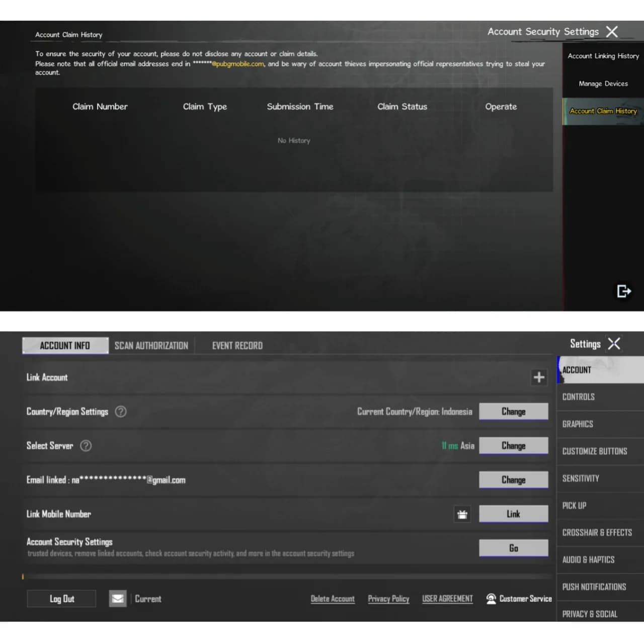Open SENSITIVITY settings category
Image resolution: width=644 pixels, height=644 pixels.
coord(600,478)
